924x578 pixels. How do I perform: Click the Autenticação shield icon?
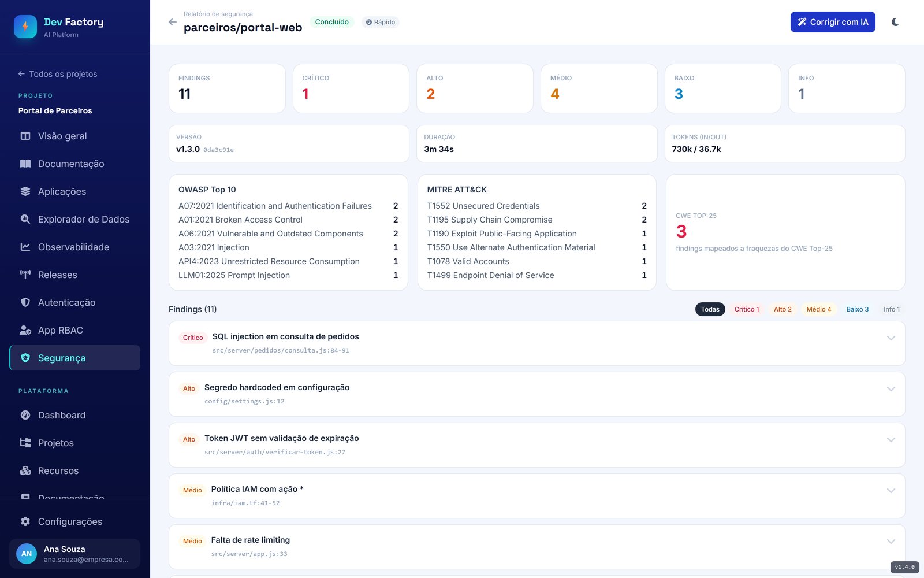pos(25,302)
